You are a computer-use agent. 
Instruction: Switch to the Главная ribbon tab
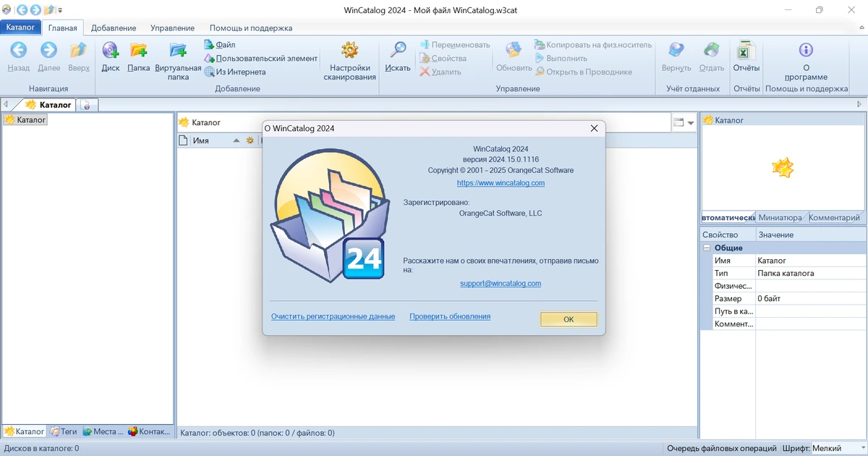(63, 28)
